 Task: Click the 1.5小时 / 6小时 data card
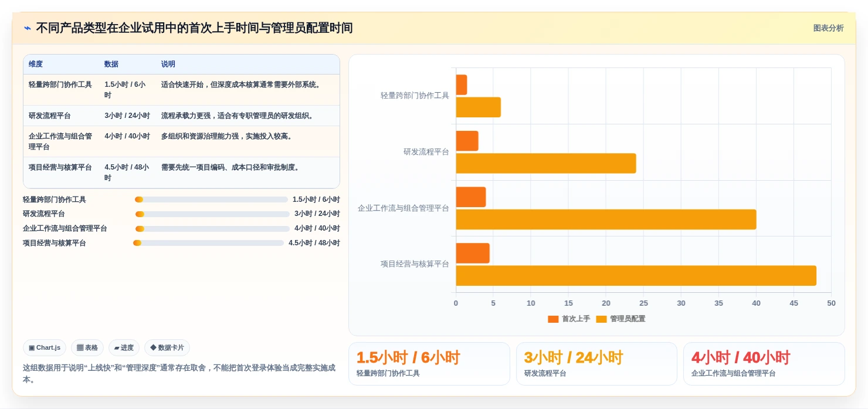429,364
